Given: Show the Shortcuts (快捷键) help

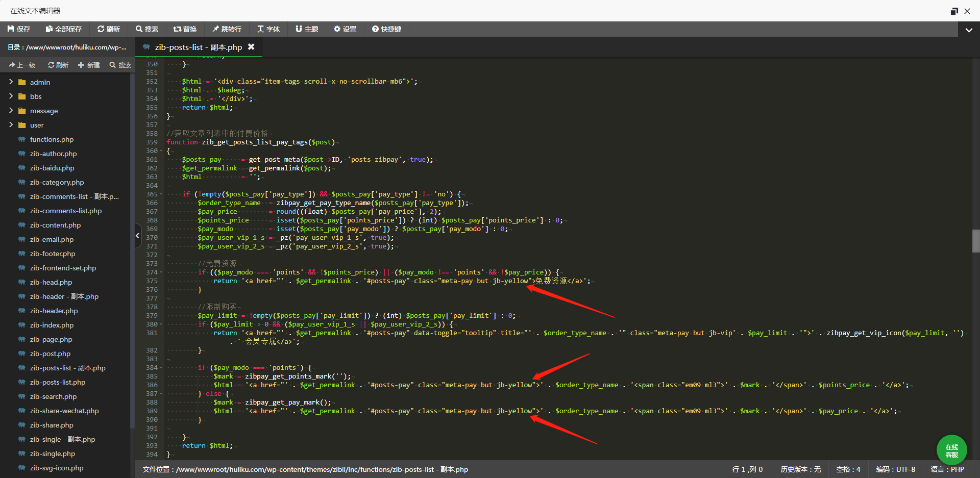Looking at the screenshot, I should point(386,29).
